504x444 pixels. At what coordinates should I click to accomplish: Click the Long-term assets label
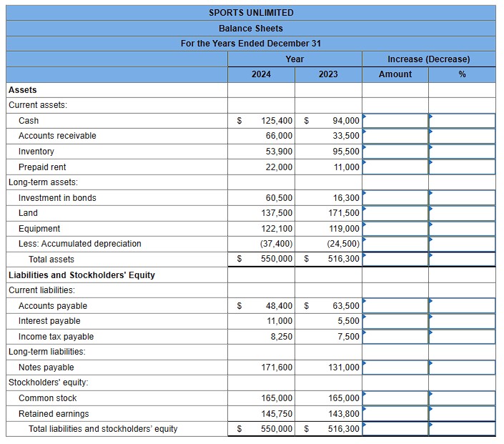coord(43,182)
